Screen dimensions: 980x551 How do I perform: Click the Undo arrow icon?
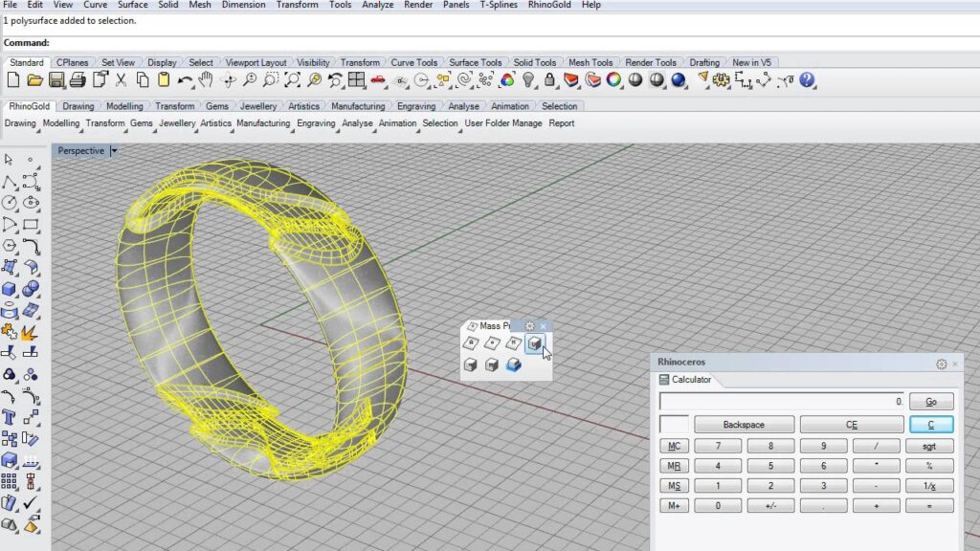point(185,80)
